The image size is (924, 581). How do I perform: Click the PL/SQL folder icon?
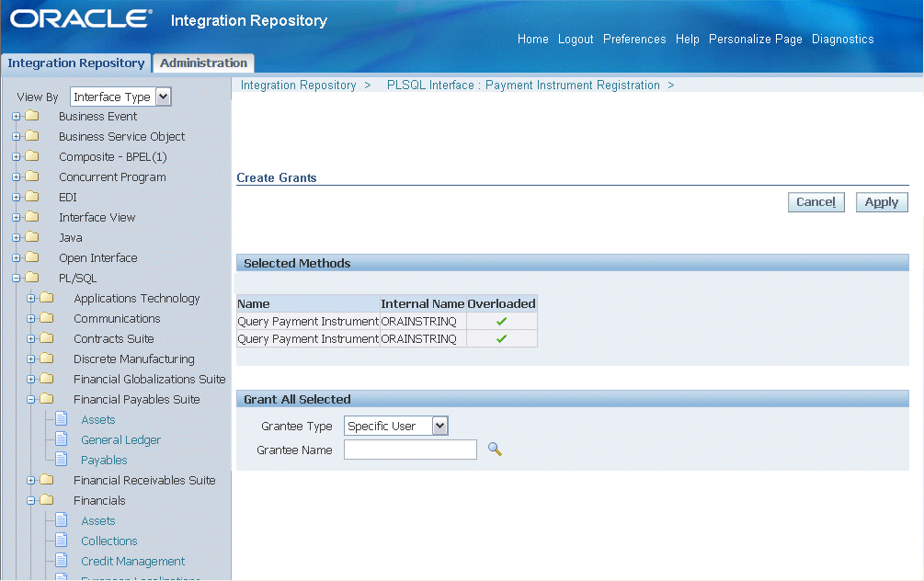[x=32, y=278]
